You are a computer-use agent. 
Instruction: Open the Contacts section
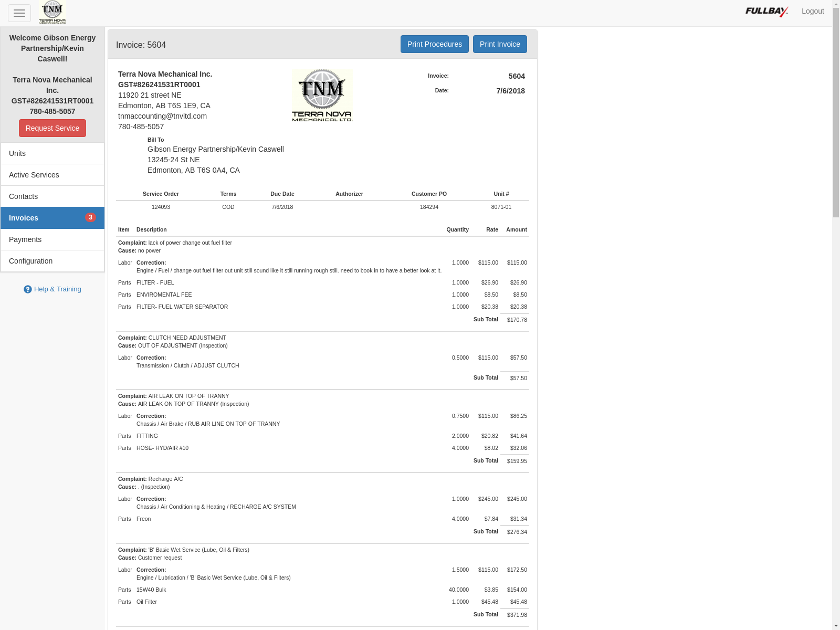pos(23,196)
